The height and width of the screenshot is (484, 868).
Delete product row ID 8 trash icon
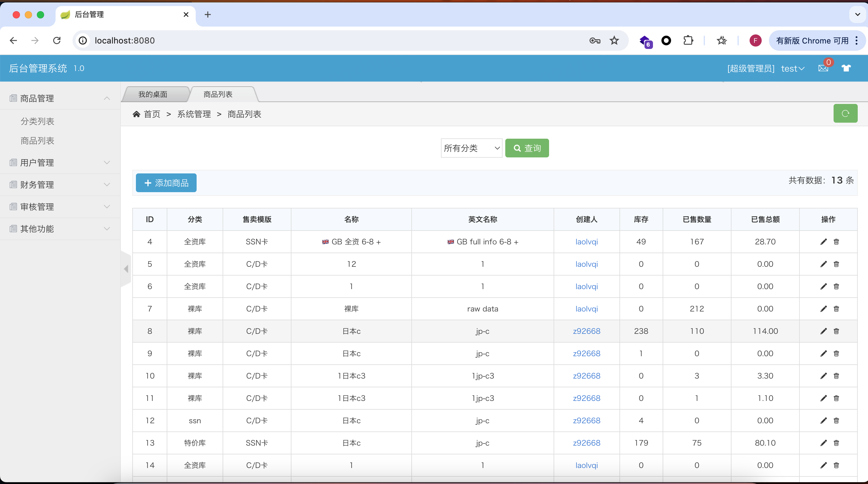(x=836, y=331)
